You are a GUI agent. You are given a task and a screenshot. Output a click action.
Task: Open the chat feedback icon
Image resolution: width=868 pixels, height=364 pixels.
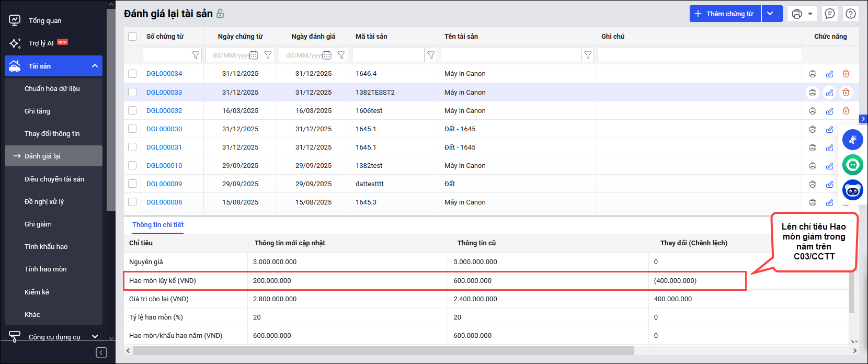[830, 14]
